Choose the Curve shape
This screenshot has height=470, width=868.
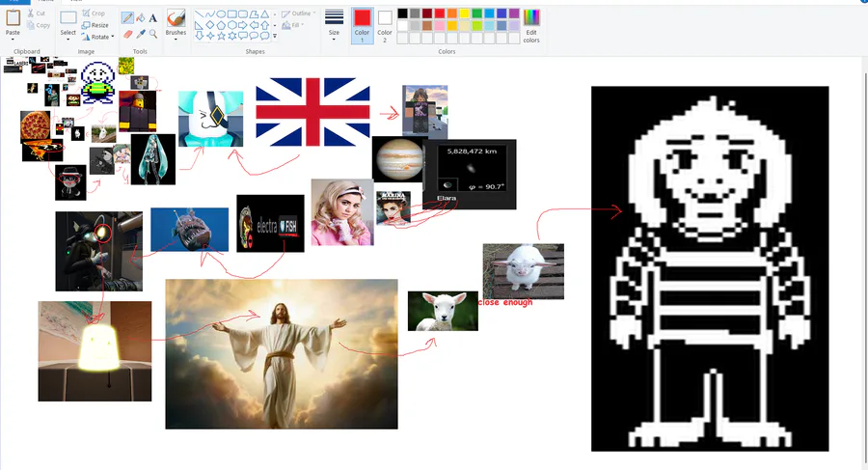[210, 14]
